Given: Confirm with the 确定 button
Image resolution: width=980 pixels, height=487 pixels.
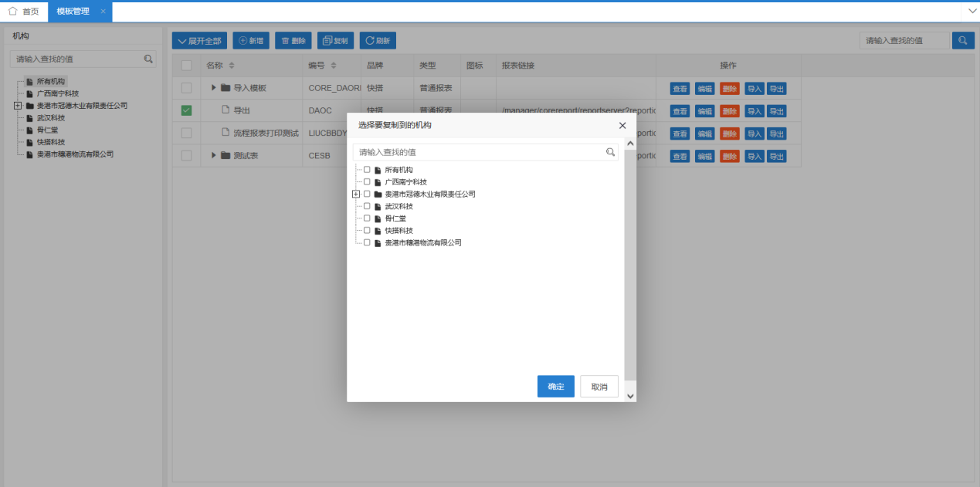Looking at the screenshot, I should 555,387.
